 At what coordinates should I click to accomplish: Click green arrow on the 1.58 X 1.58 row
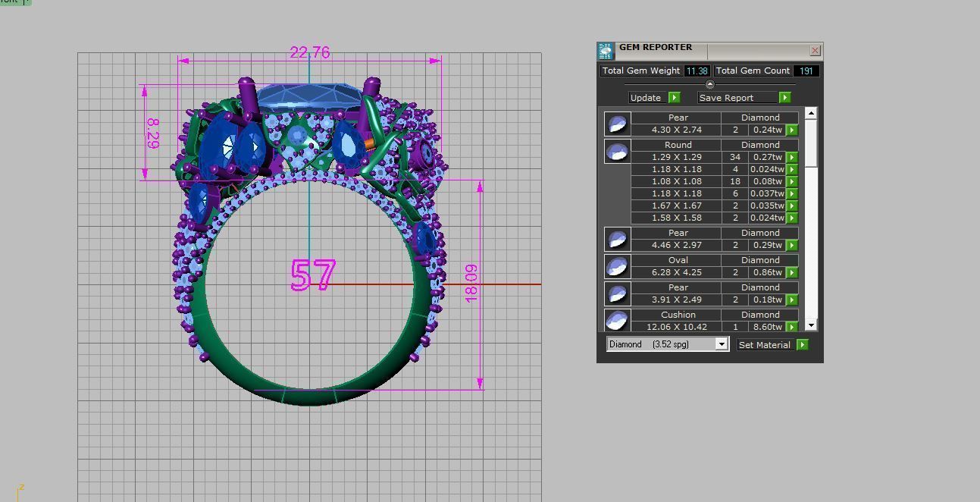coord(792,218)
